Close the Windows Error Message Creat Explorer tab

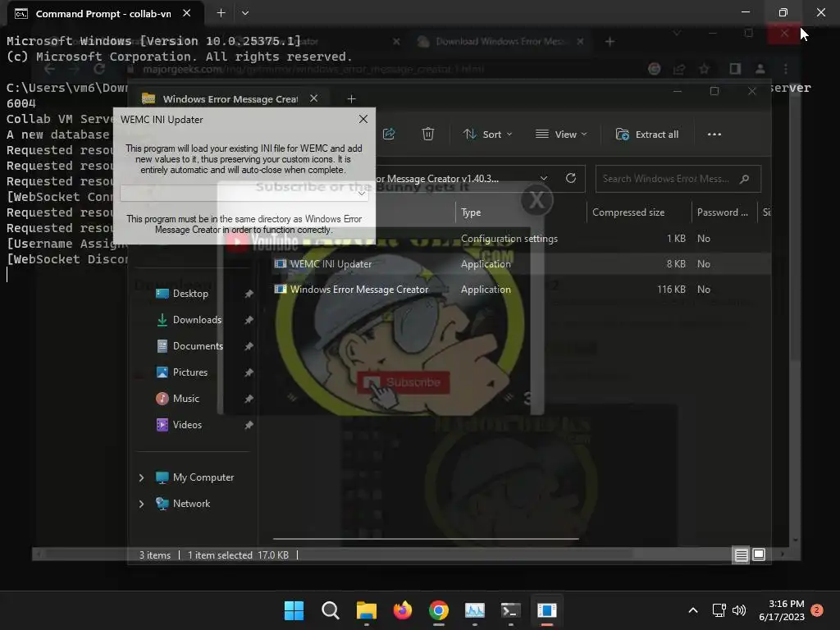click(x=314, y=98)
